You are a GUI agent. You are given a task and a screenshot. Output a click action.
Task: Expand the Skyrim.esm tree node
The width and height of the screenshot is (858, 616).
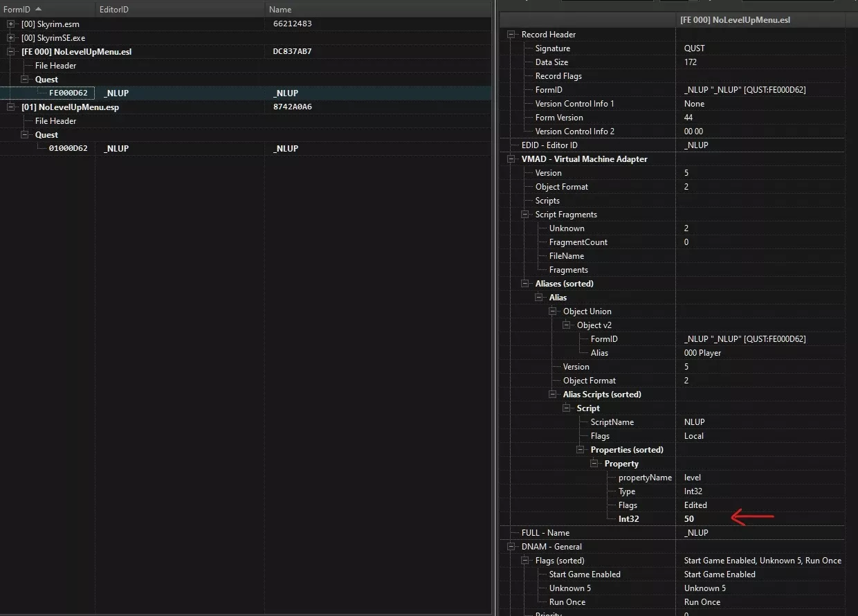10,24
